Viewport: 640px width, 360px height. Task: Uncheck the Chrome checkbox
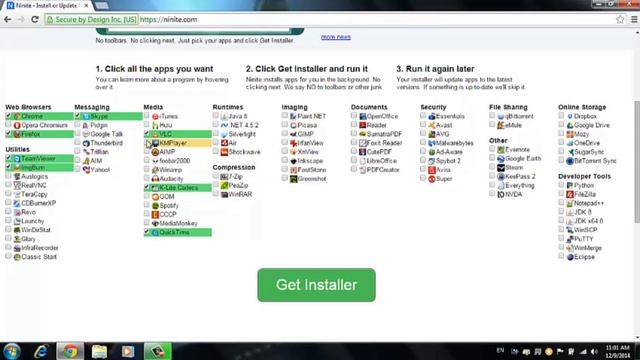(x=8, y=116)
